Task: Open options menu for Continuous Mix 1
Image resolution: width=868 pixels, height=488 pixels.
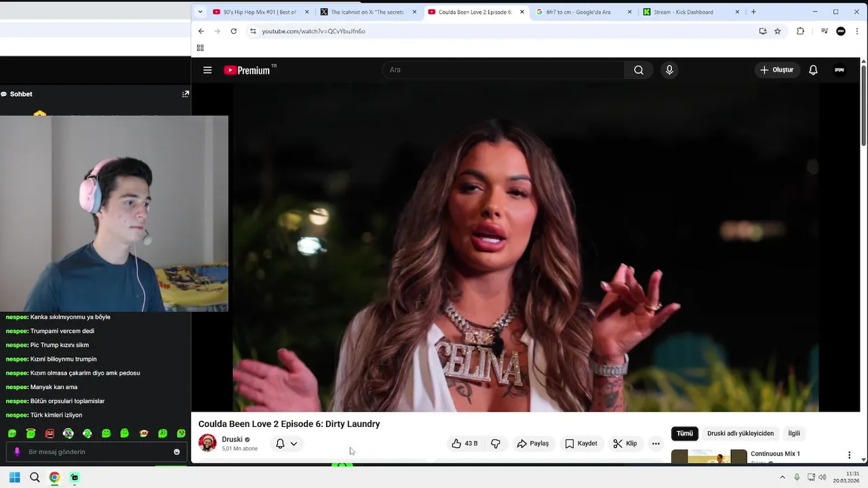Action: 849,455
